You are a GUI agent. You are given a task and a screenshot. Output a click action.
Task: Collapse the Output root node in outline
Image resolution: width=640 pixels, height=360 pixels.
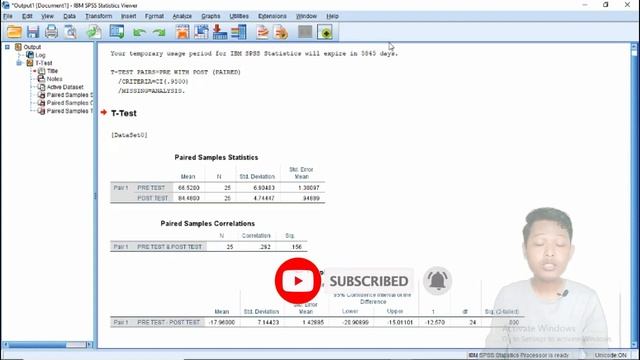(7, 47)
